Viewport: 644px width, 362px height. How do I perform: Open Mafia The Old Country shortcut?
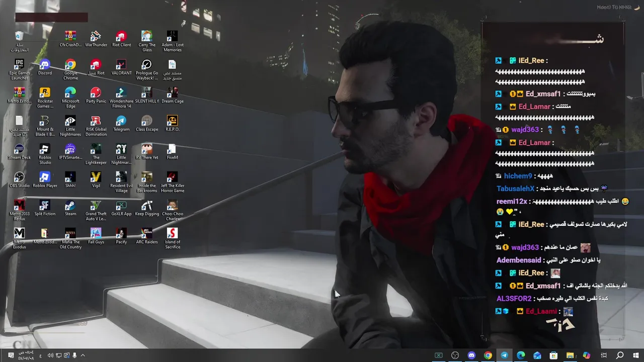click(x=70, y=238)
